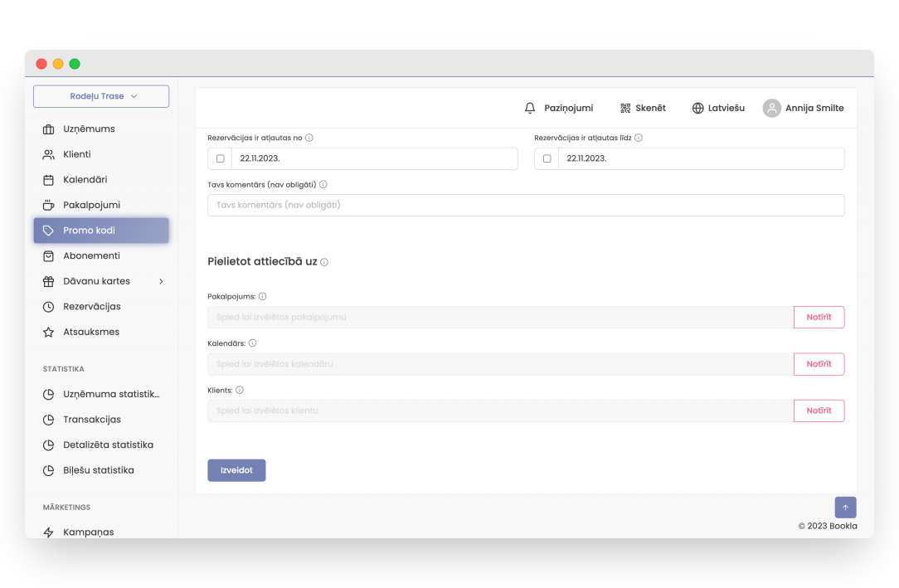Enable the Rezervācijas ir atļautas no checkbox
The width and height of the screenshot is (899, 588).
pos(220,158)
